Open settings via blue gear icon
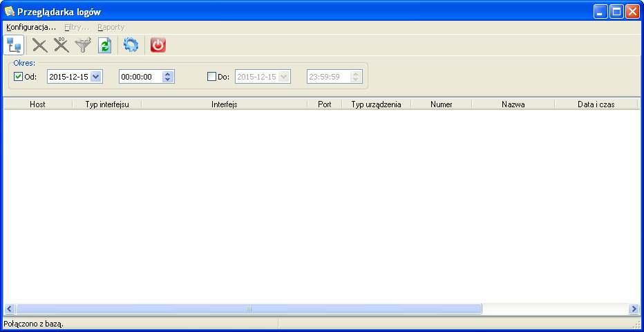The width and height of the screenshot is (644, 332). coord(131,45)
